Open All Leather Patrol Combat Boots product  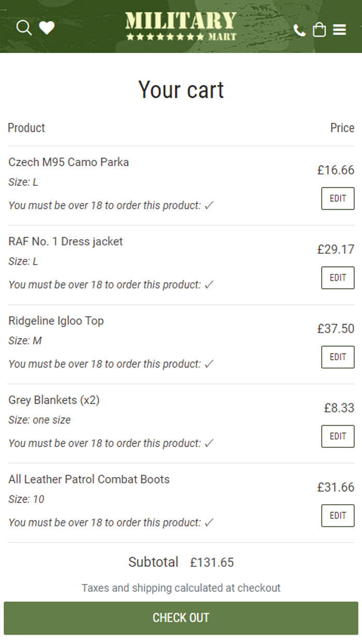(x=89, y=479)
